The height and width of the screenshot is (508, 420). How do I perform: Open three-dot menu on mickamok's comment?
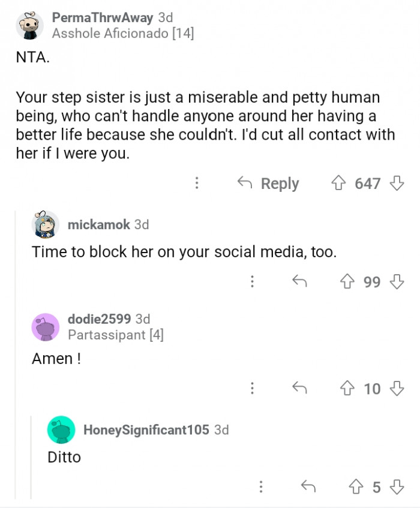click(254, 281)
